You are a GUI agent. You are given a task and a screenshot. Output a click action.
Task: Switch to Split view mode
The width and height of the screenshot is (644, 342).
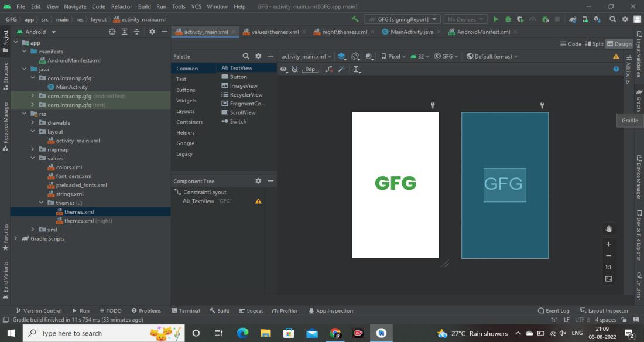click(594, 43)
